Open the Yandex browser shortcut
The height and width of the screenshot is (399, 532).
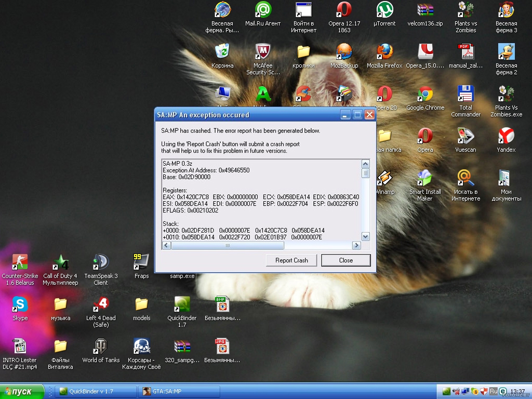pyautogui.click(x=506, y=140)
